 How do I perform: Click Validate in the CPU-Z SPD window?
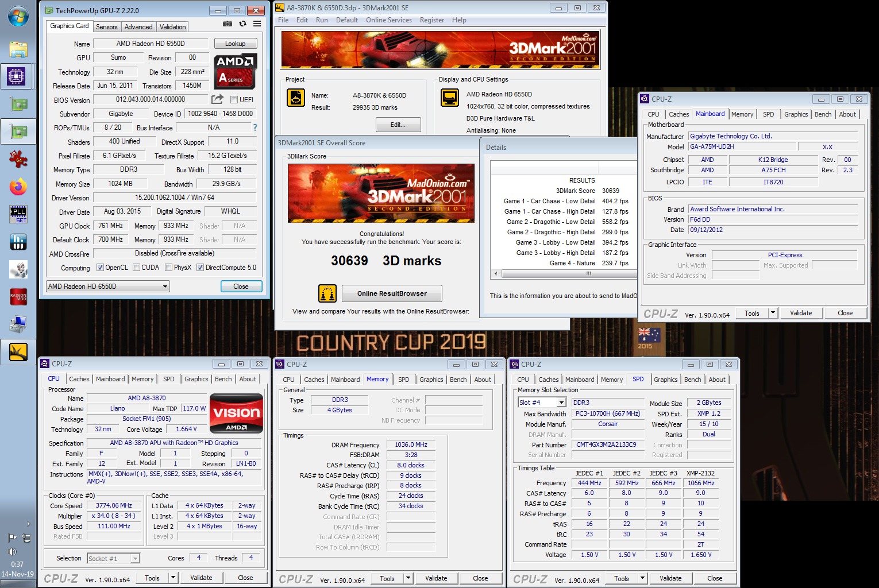click(670, 578)
